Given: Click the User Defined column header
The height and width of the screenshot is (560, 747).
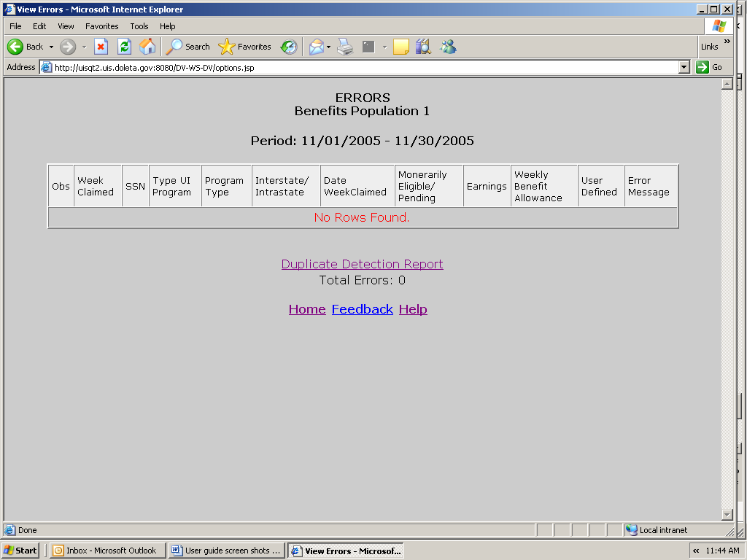Looking at the screenshot, I should (x=601, y=186).
